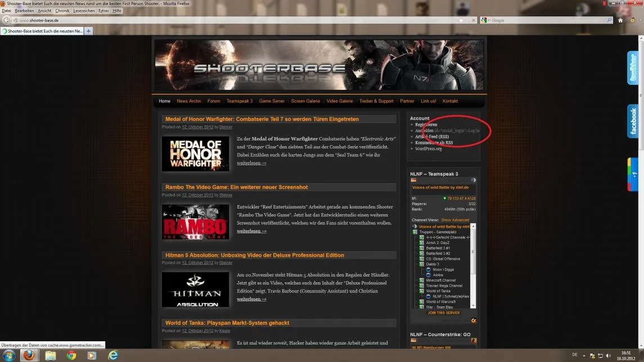Click weiterlesen under the Hitman article

[251, 299]
